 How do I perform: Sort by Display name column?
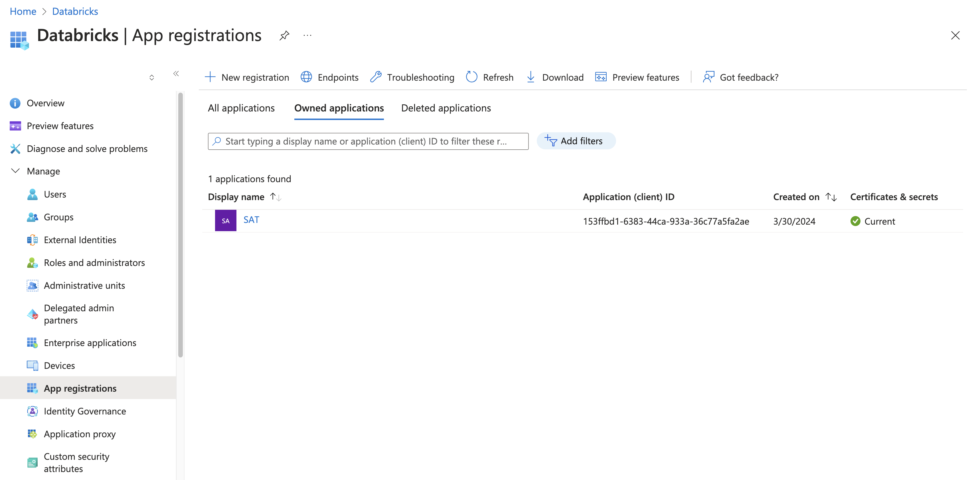[x=244, y=197]
